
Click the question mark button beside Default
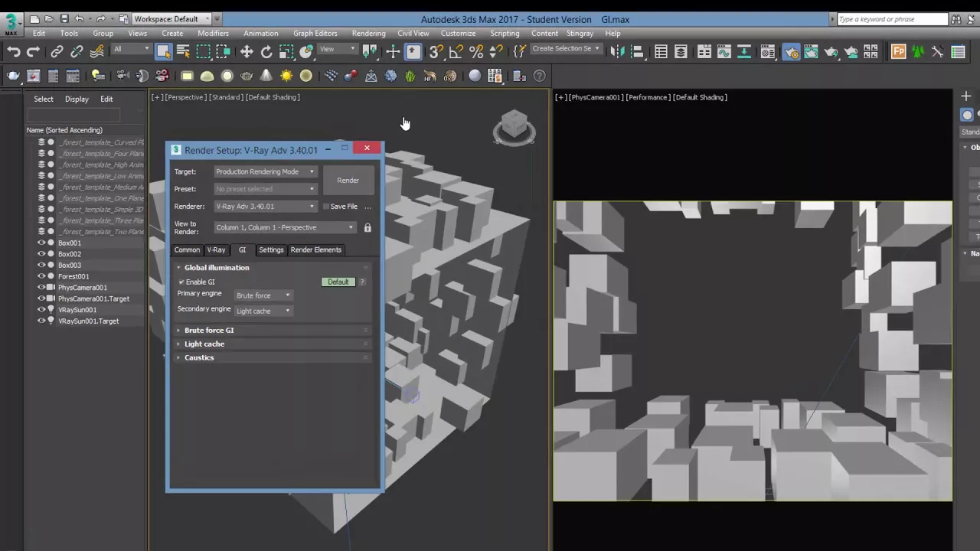362,282
